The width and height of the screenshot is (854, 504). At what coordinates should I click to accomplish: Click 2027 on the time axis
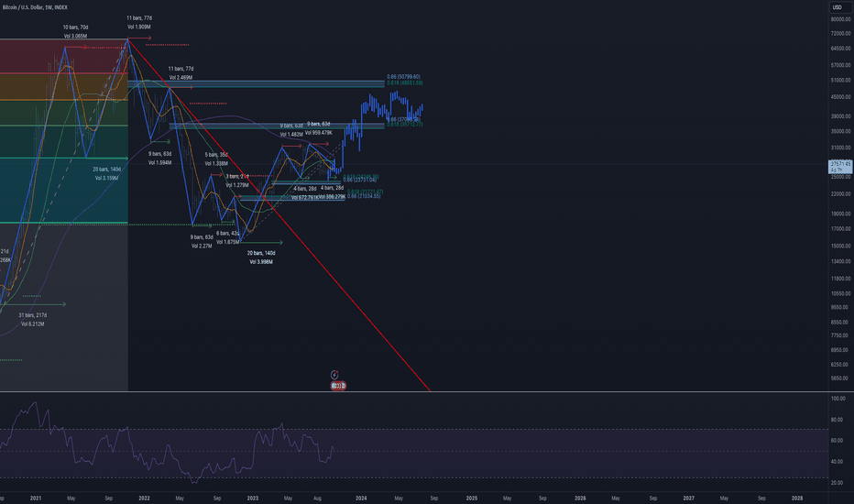point(689,498)
